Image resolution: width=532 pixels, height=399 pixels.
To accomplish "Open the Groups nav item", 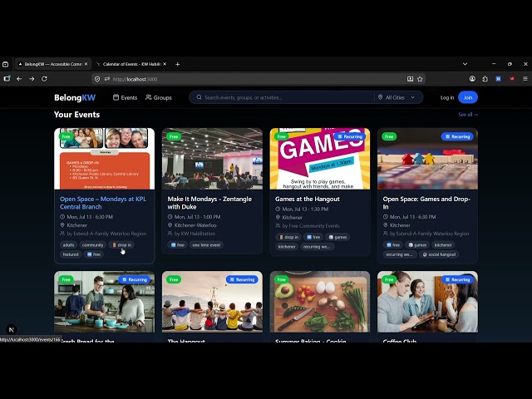I will (159, 97).
